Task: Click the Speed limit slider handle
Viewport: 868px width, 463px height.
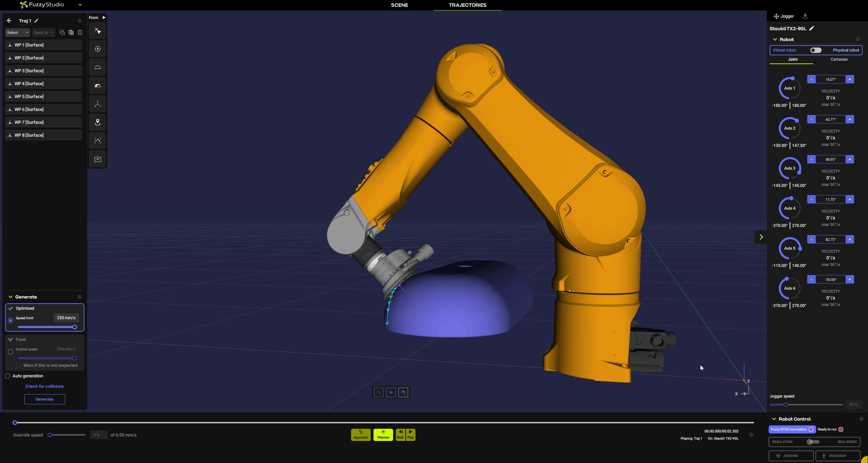Action: pyautogui.click(x=75, y=327)
